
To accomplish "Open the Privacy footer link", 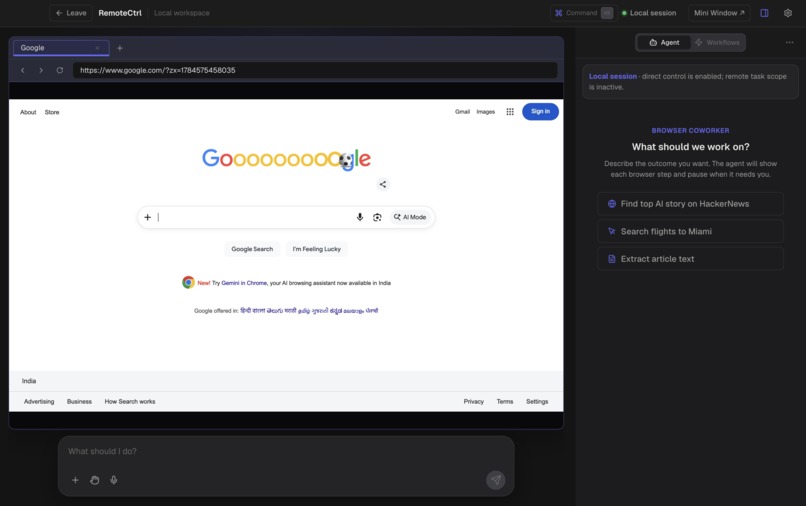I will [x=473, y=402].
